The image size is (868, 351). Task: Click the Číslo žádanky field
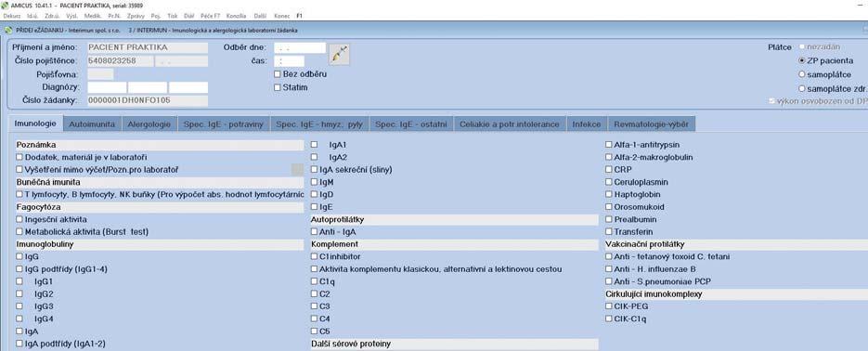coord(148,101)
